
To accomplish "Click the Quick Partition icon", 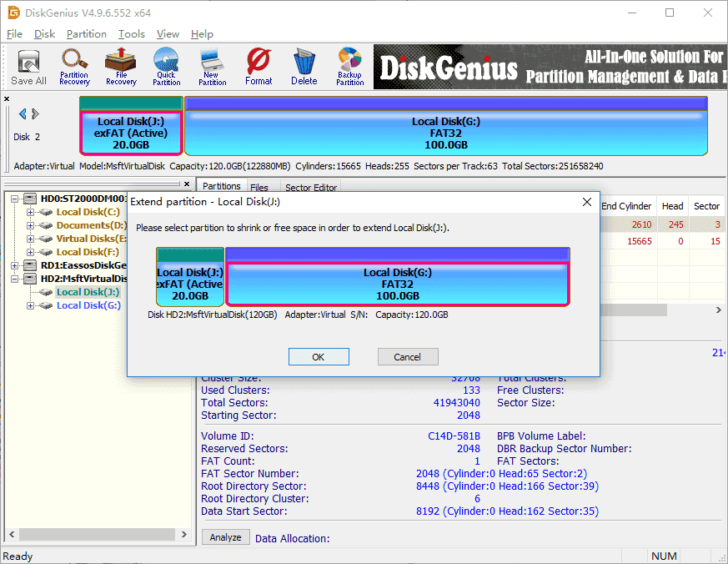I will [166, 67].
